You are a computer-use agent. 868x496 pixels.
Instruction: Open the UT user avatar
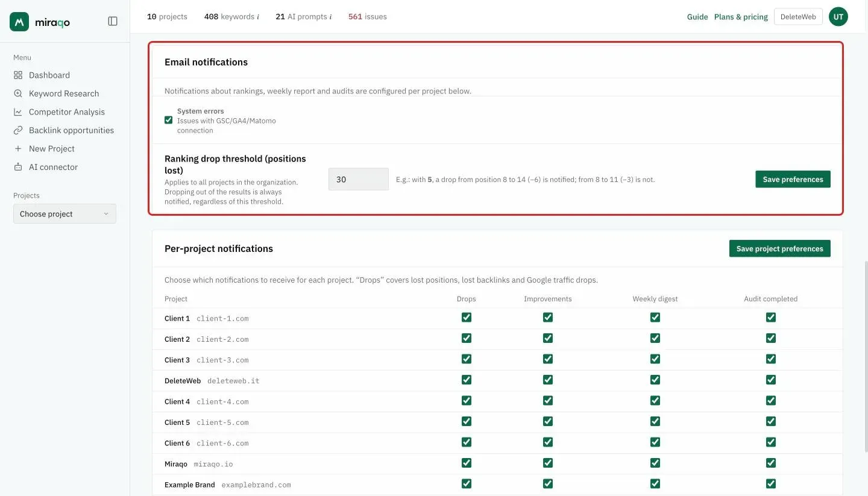point(838,17)
